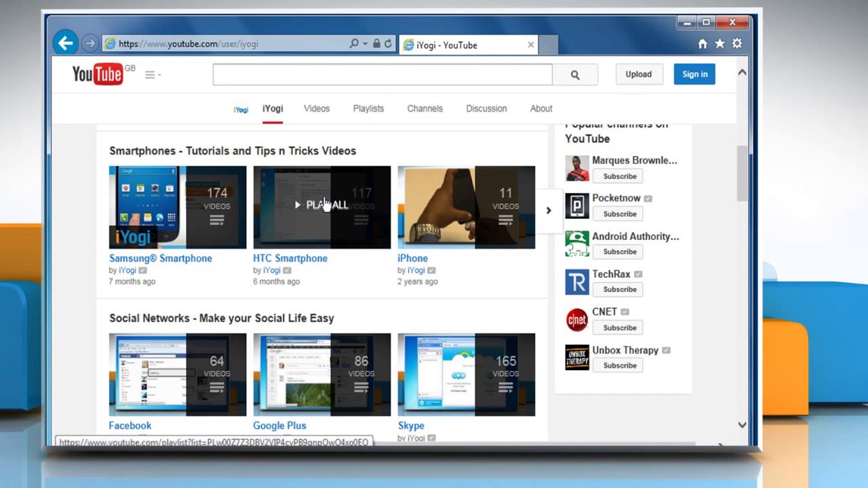Click Unbox Therapy channel name link
The image size is (868, 488).
coord(625,350)
